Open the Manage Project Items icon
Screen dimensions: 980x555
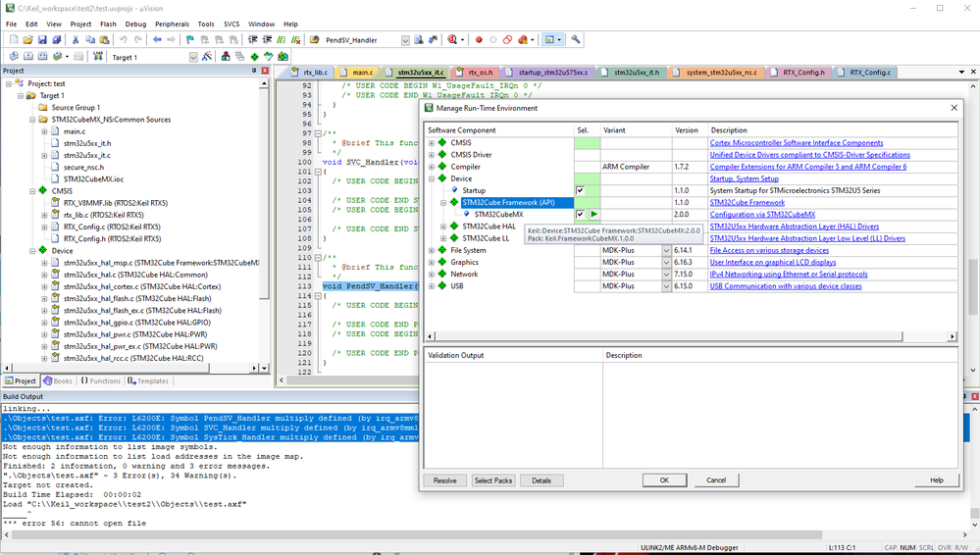(226, 57)
